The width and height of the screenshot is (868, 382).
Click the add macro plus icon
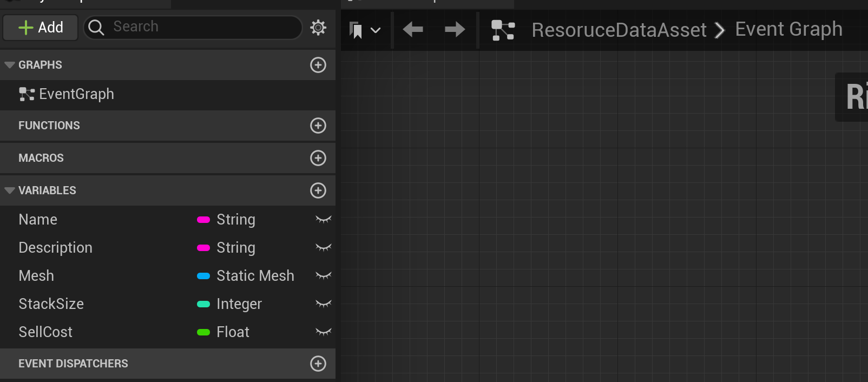coord(318,158)
